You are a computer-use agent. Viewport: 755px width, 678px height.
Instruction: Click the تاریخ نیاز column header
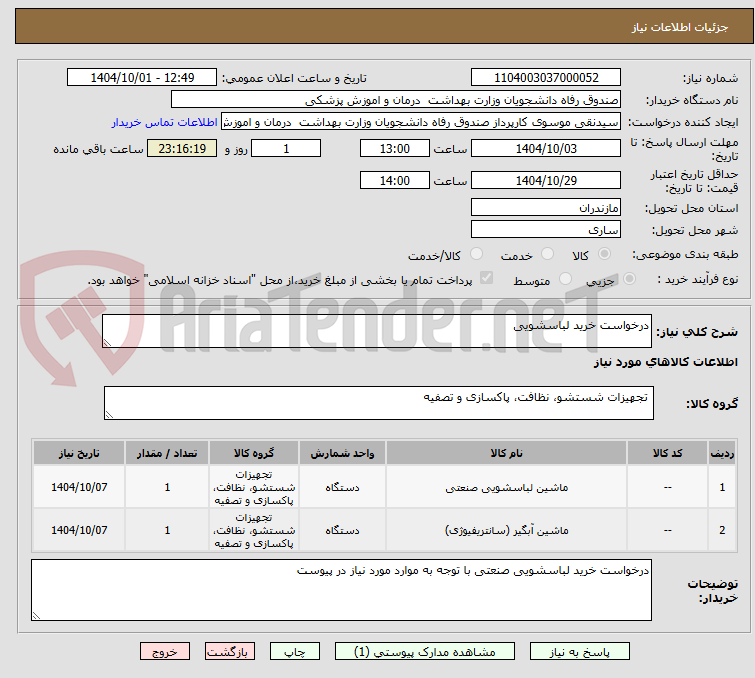coord(79,453)
